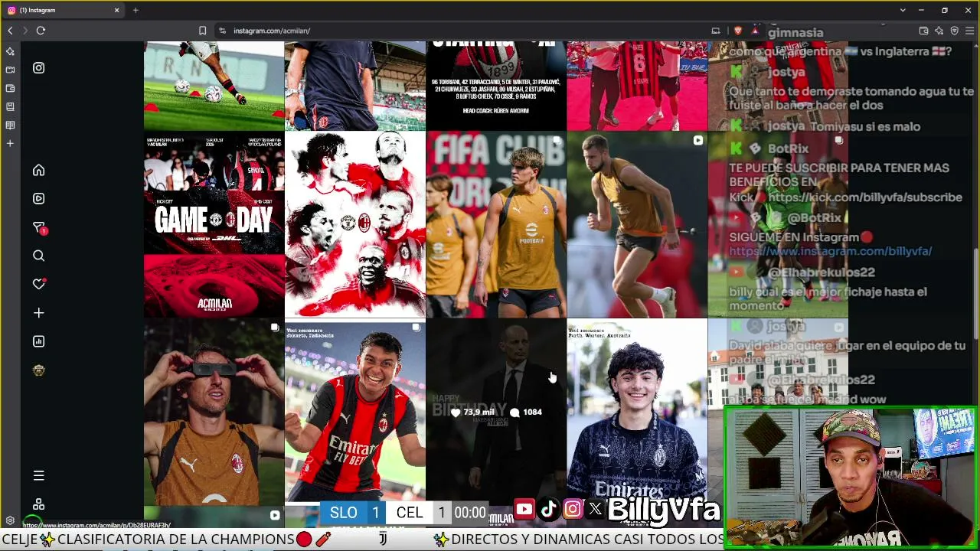Open the blond player in yellow training top post
Screen dimensions: 980x551
(495, 224)
